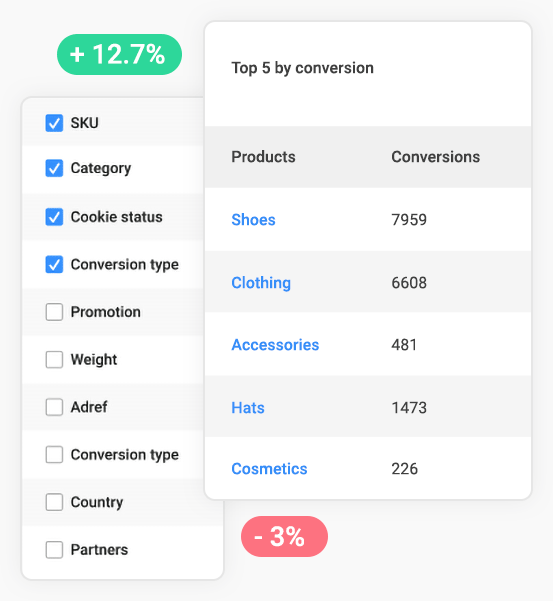The height and width of the screenshot is (601, 553).
Task: Check the Adref option
Action: point(54,407)
